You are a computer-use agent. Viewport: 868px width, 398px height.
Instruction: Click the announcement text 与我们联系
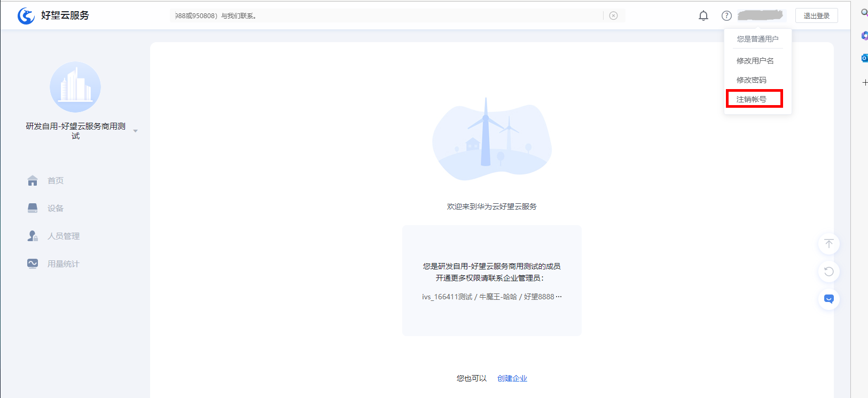[x=239, y=16]
